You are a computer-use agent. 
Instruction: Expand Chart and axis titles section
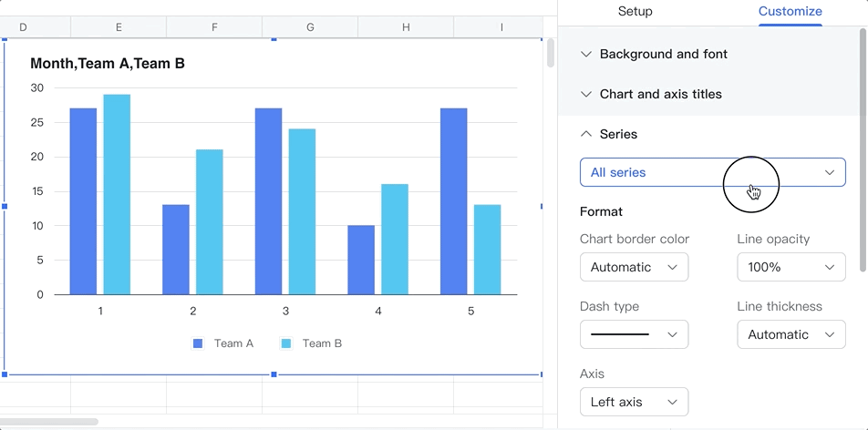660,94
